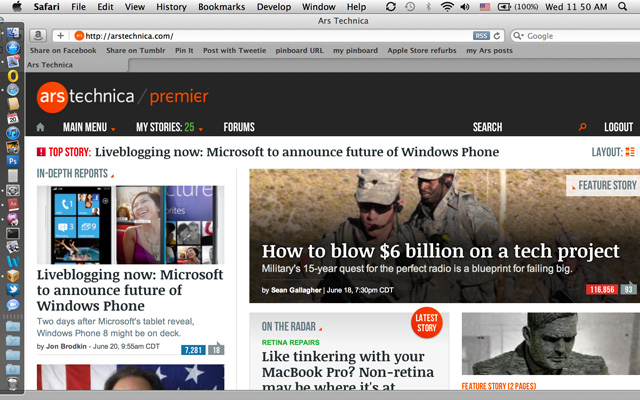Go to FORUMS in site navigation
The height and width of the screenshot is (400, 640).
(239, 127)
